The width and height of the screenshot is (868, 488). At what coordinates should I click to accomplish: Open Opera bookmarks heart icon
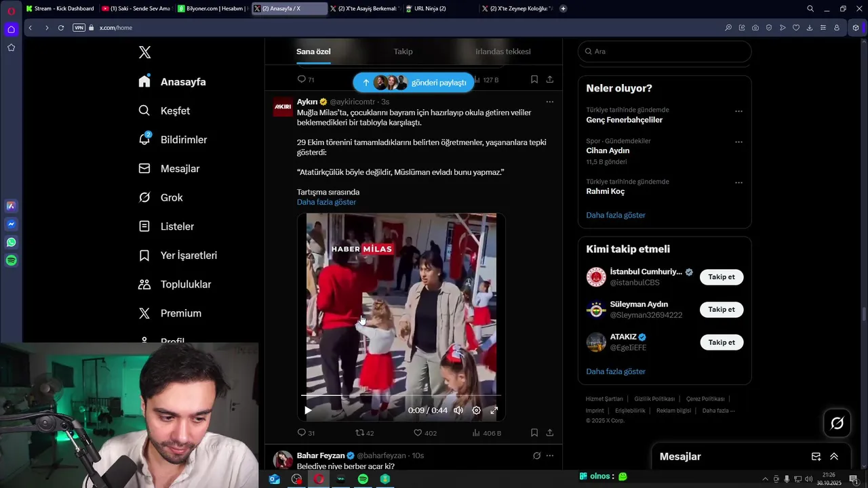(796, 28)
